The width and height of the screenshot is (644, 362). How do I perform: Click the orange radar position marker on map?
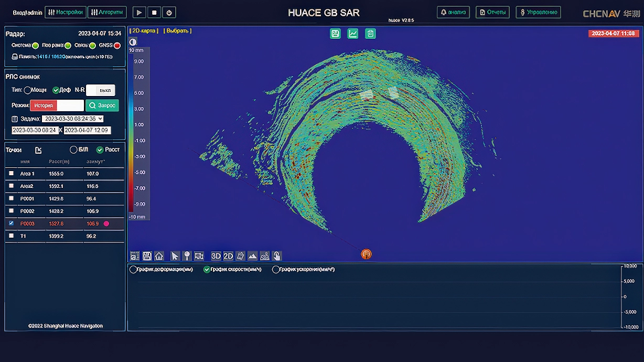click(367, 254)
